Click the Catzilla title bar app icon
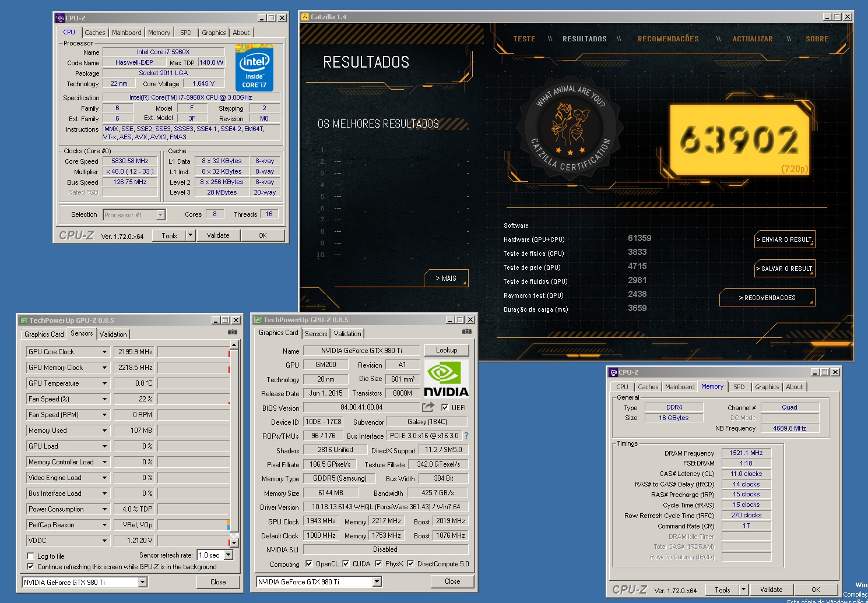Viewport: 868px width, 603px height. 304,17
